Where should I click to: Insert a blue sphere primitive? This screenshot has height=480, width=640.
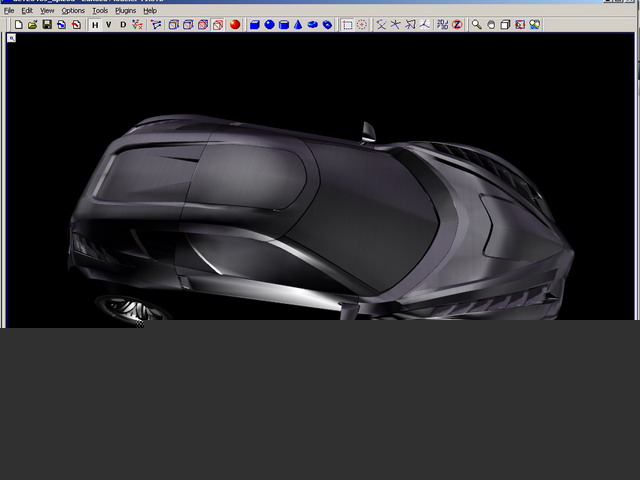(x=269, y=24)
